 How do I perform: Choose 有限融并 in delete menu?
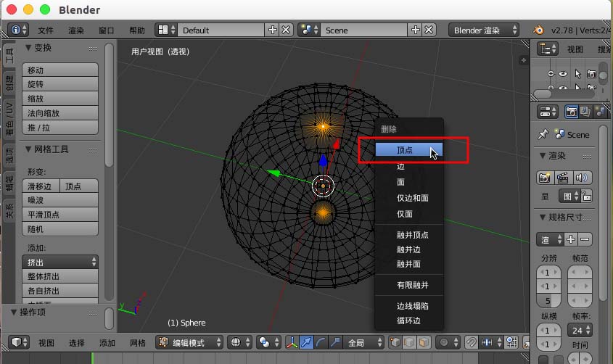(409, 285)
